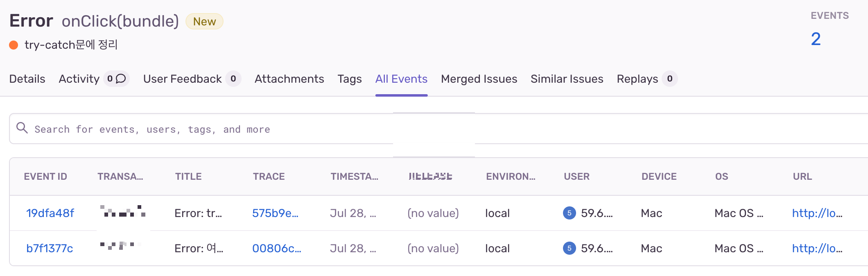Click the user avatar for event b7f1377c
Screen dimensions: 868x276
coord(569,248)
